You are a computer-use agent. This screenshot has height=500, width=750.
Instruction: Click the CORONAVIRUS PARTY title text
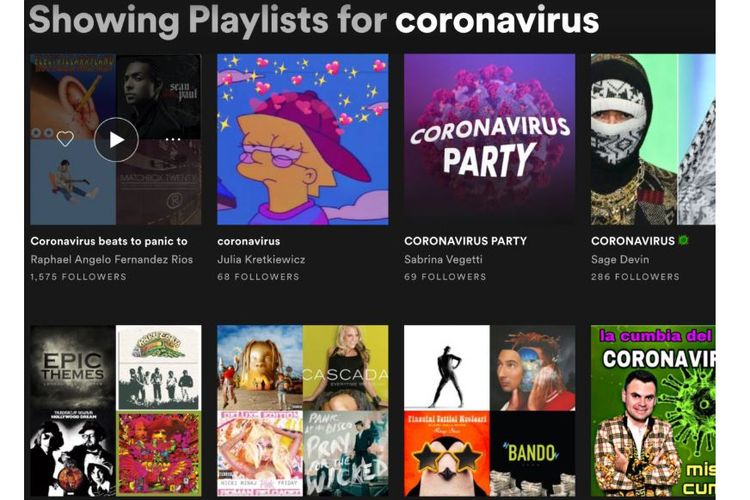[465, 241]
